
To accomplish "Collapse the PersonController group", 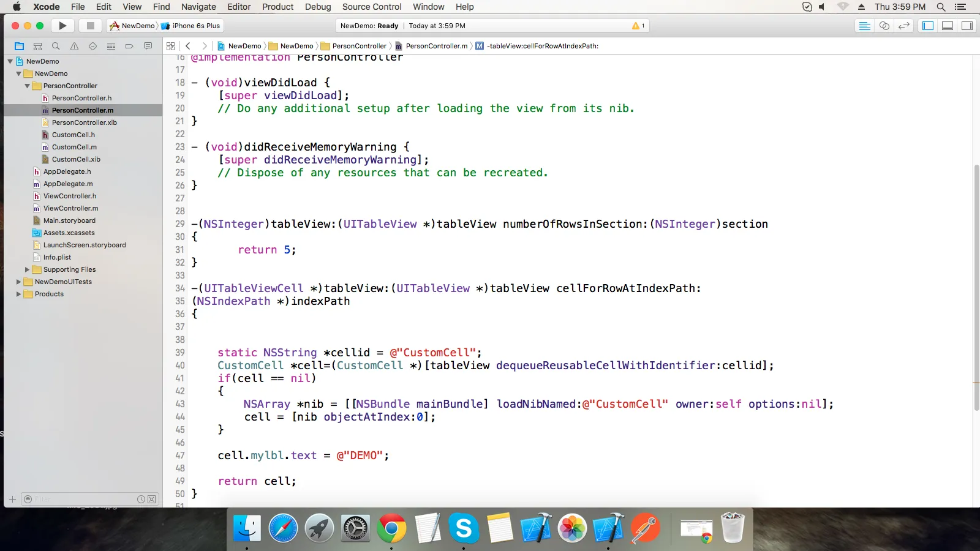I will [x=27, y=86].
